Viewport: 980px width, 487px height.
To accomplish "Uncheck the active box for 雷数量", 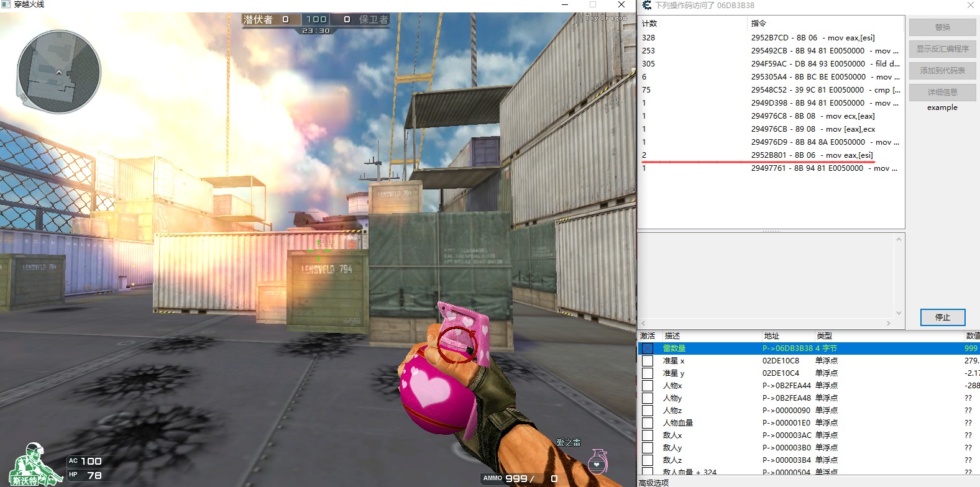I will point(648,348).
